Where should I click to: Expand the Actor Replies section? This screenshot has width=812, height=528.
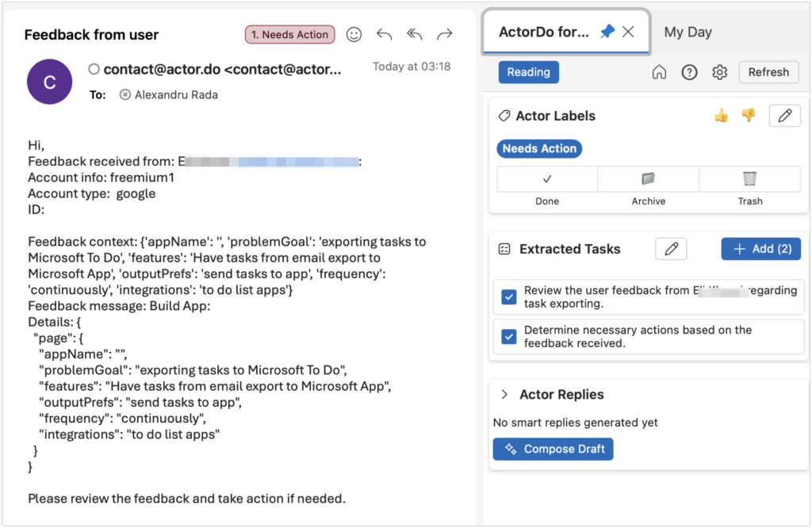[504, 395]
